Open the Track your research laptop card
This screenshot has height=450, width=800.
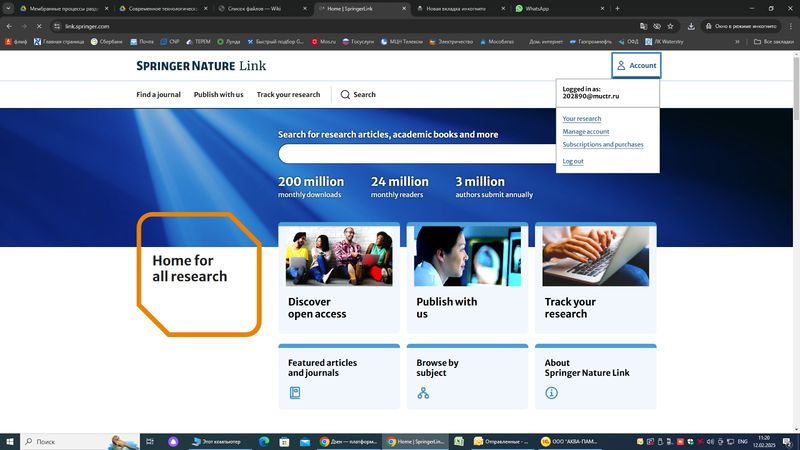coord(595,278)
